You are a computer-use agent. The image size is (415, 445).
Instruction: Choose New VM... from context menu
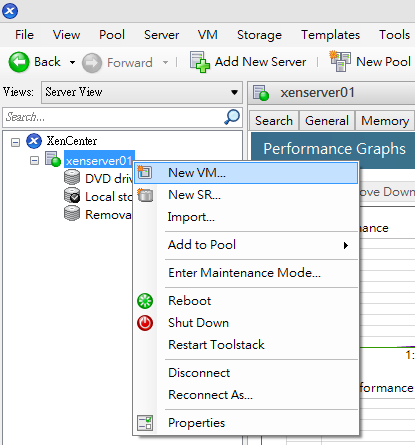pyautogui.click(x=246, y=173)
